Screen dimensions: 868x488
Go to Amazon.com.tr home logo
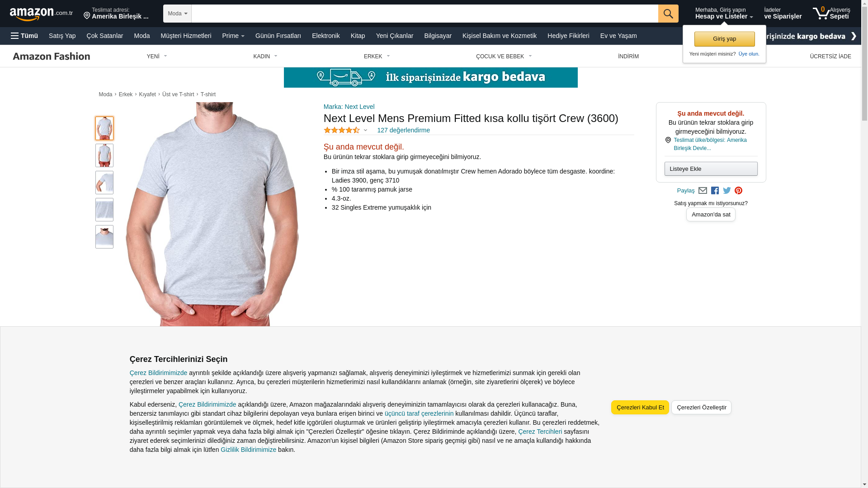(41, 14)
